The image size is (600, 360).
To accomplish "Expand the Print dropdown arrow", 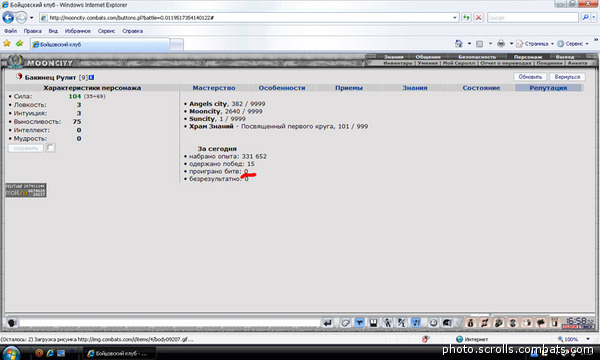I will [x=511, y=44].
